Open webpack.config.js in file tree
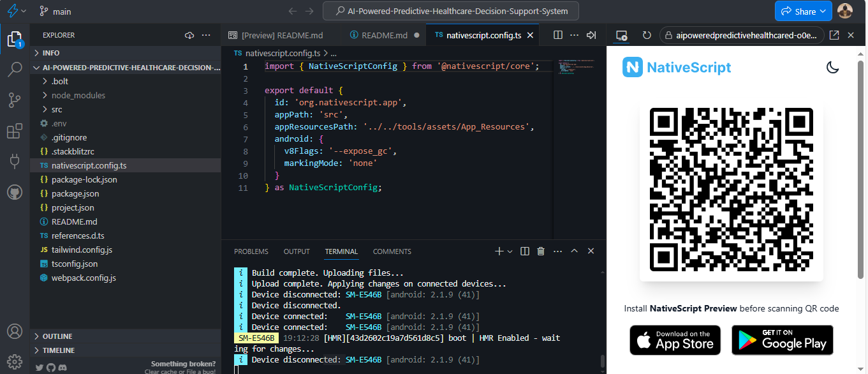Image resolution: width=868 pixels, height=374 pixels. [x=126, y=278]
